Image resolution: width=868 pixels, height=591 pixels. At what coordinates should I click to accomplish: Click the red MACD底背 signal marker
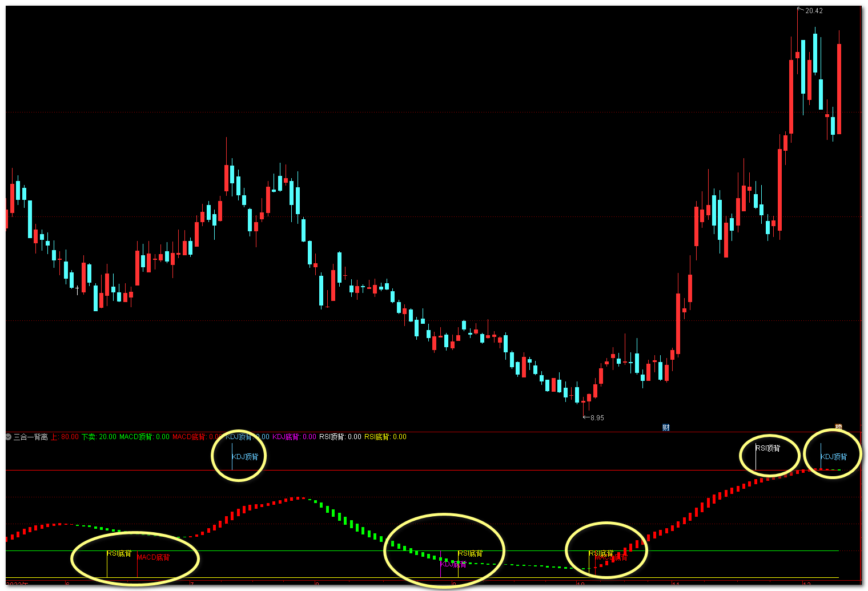(153, 557)
